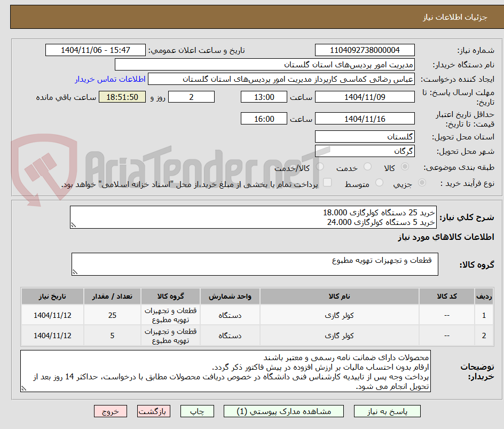Click the ردیف column header
Image resolution: width=504 pixels, height=429 pixels.
(x=484, y=296)
